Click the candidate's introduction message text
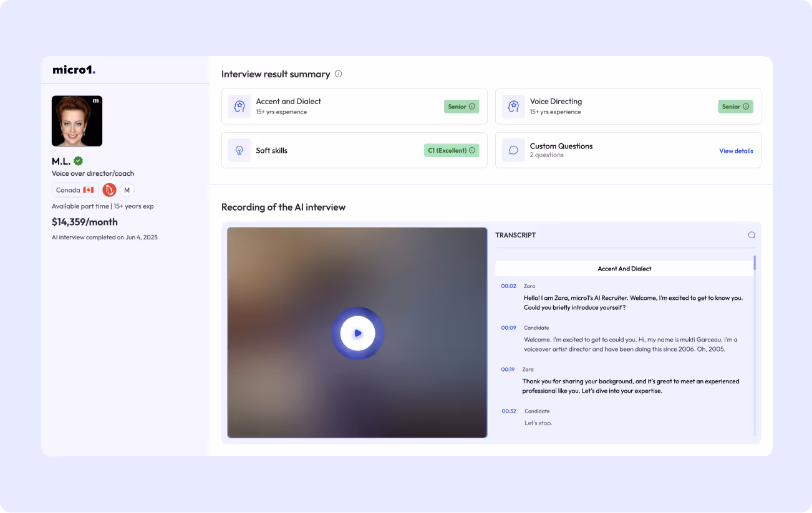The height and width of the screenshot is (513, 812). click(631, 345)
